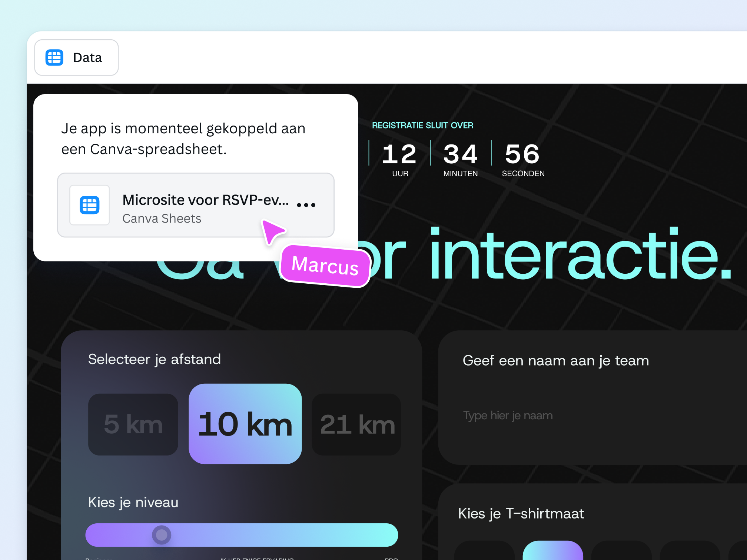This screenshot has width=747, height=560.
Task: Click the 'SECONDEN' countdown label
Action: (x=523, y=174)
